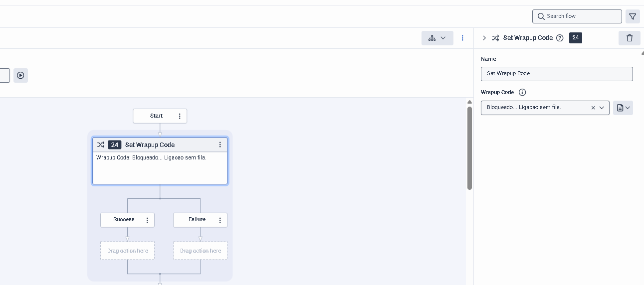Expand the Wrapup Code dropdown
Image resolution: width=644 pixels, height=285 pixels.
(x=602, y=108)
